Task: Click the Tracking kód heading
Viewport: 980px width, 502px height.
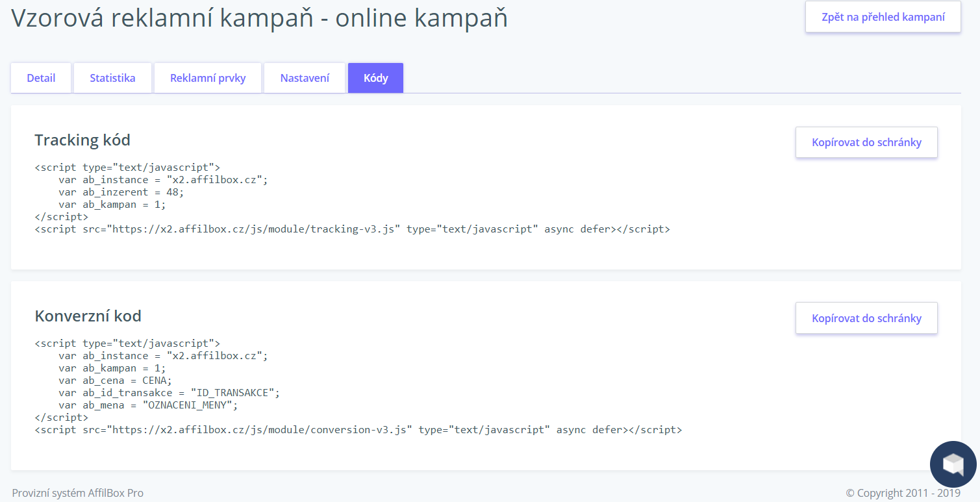Action: pyautogui.click(x=82, y=140)
